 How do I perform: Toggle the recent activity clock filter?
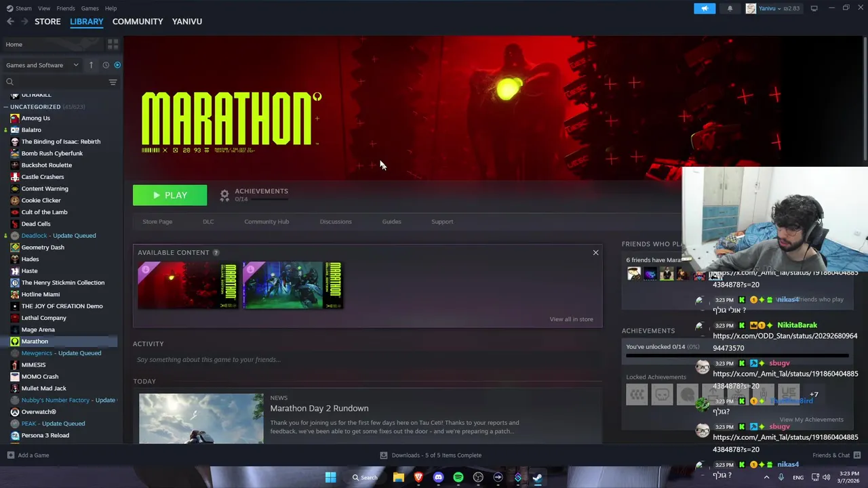coord(106,65)
